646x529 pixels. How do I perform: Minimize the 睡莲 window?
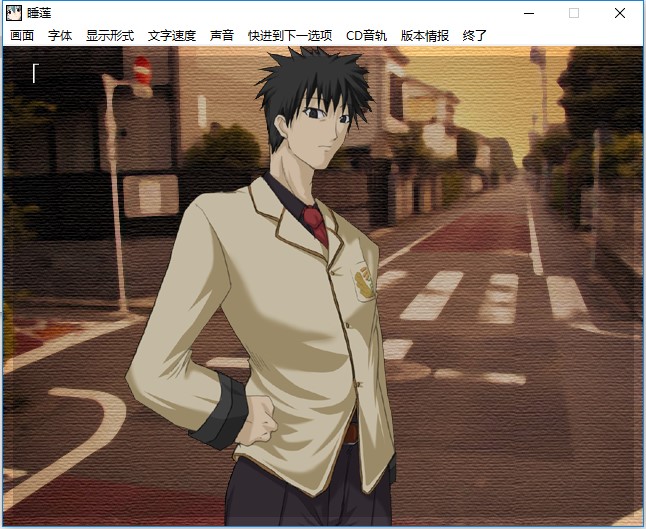click(x=528, y=13)
